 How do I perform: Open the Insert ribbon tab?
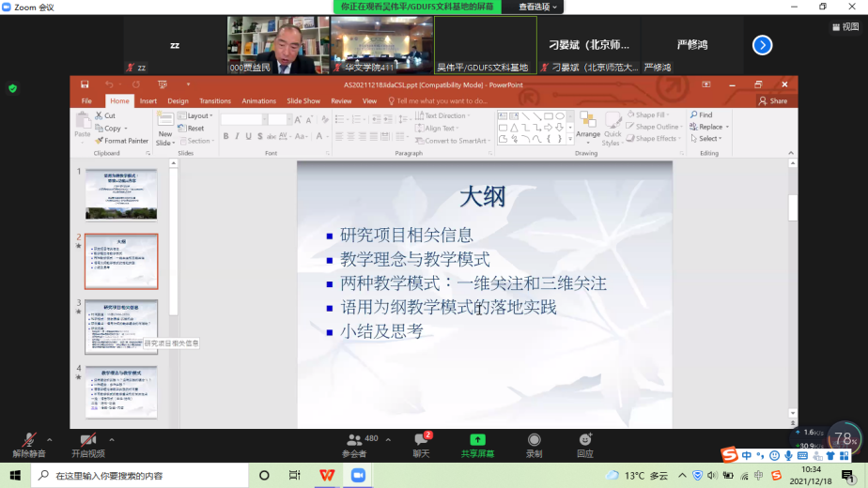click(148, 101)
